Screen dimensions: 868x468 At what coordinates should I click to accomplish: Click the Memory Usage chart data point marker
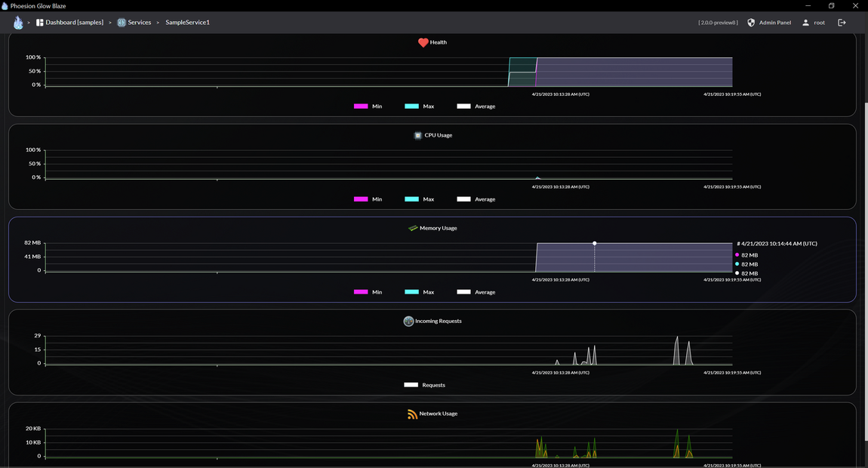pyautogui.click(x=595, y=243)
